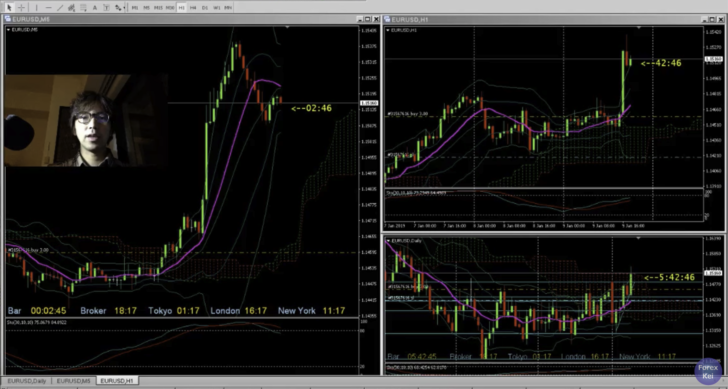Pick the horizontal line drawing tool

coord(48,7)
